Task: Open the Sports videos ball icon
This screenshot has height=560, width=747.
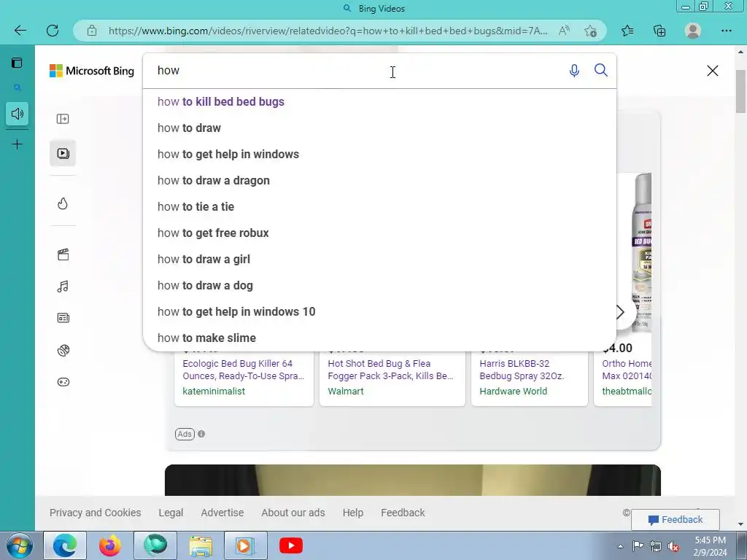Action: pos(63,350)
